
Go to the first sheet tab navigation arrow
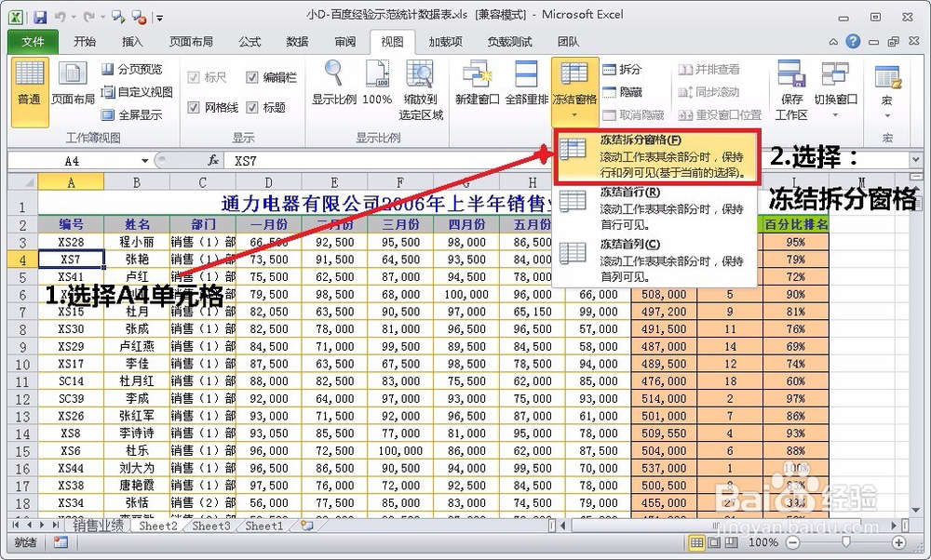tap(16, 525)
